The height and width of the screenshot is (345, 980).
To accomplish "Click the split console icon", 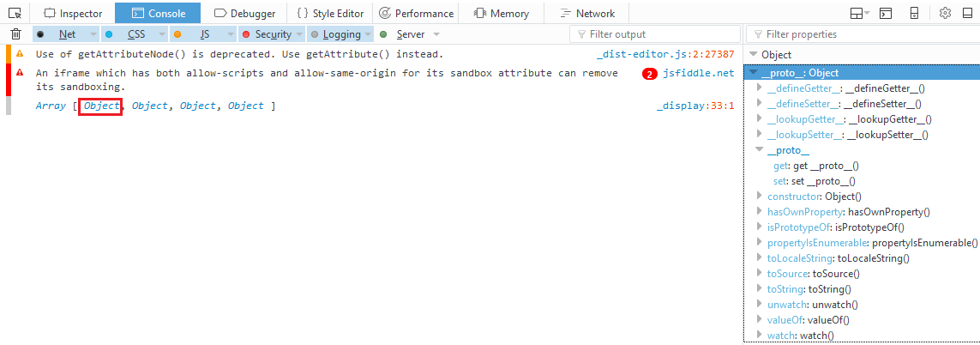I will [x=887, y=13].
